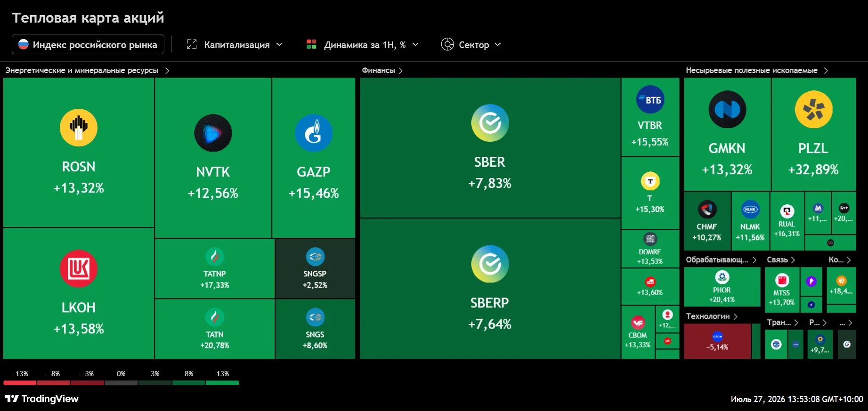Open the TradingView logo link

[x=41, y=399]
